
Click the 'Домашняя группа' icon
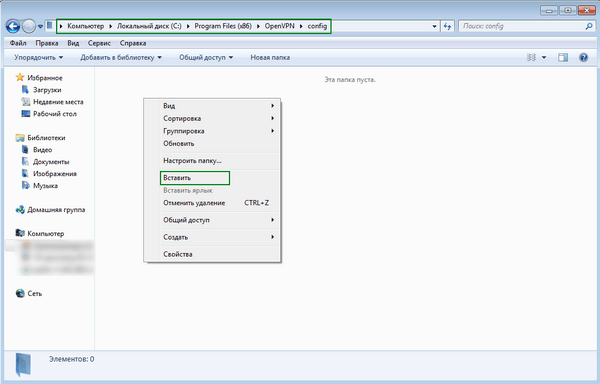(x=20, y=210)
